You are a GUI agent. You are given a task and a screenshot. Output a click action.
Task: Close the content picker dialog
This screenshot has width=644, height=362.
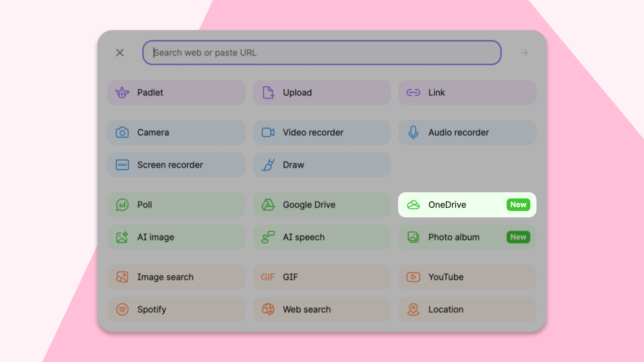coord(120,53)
